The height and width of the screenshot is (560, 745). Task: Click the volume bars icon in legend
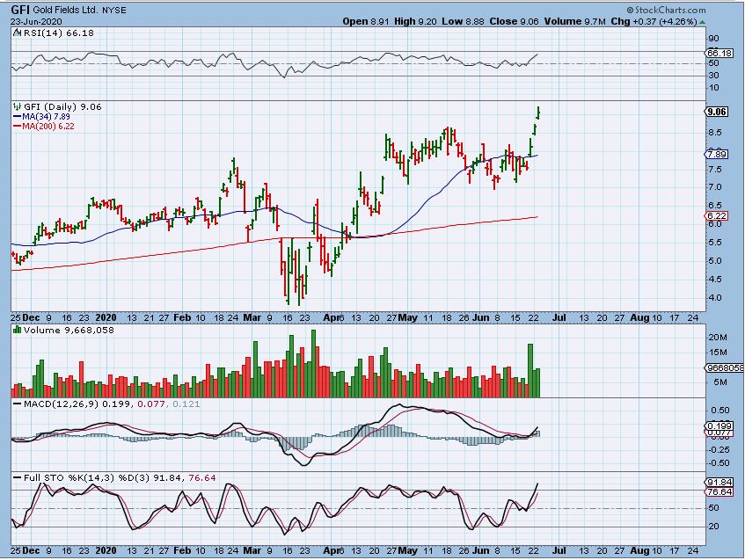(17, 330)
